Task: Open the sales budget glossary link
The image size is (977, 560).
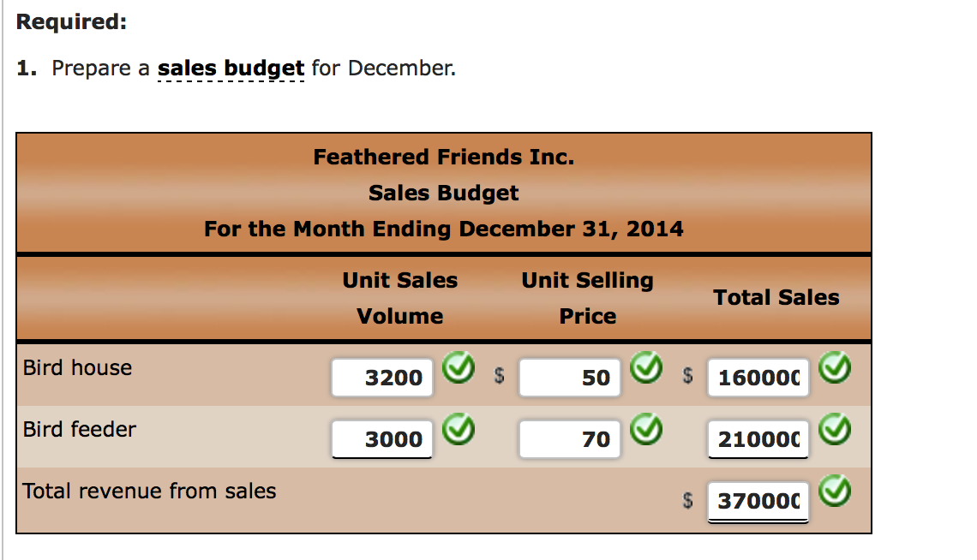Action: [x=231, y=68]
